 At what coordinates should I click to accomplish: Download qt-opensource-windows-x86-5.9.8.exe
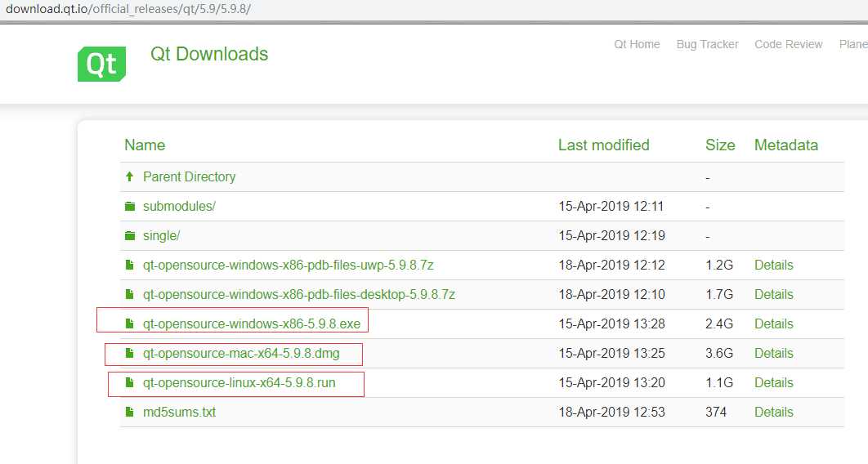252,323
